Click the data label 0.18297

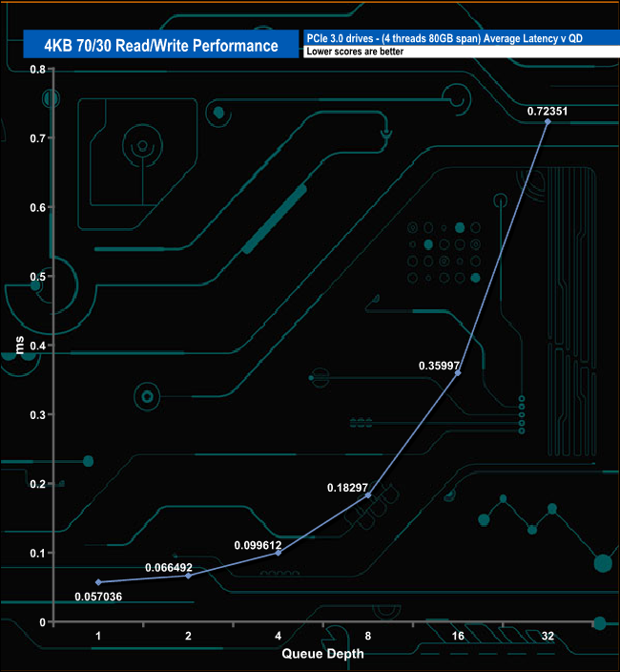(x=347, y=488)
